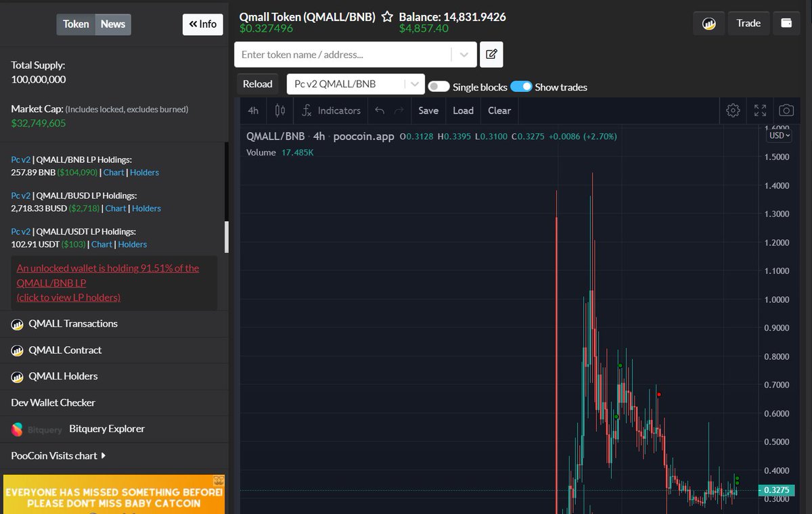Open the PooCoin chart icon button next to Trade
The width and height of the screenshot is (812, 514).
(708, 23)
